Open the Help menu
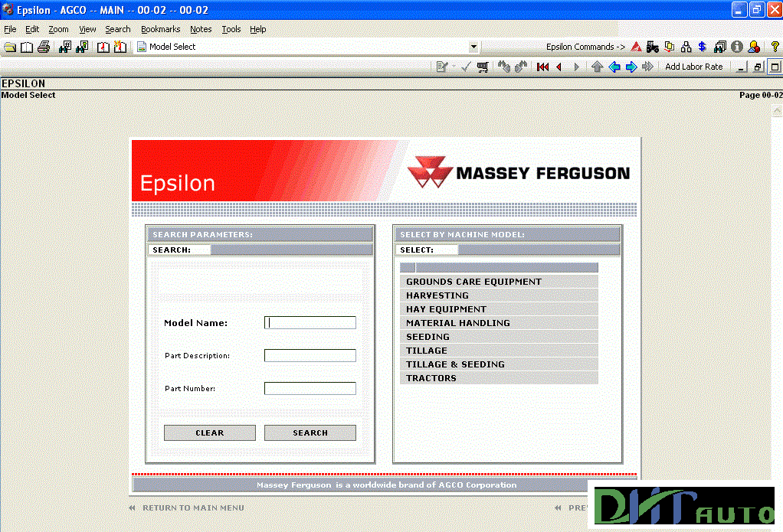This screenshot has height=532, width=783. [257, 29]
